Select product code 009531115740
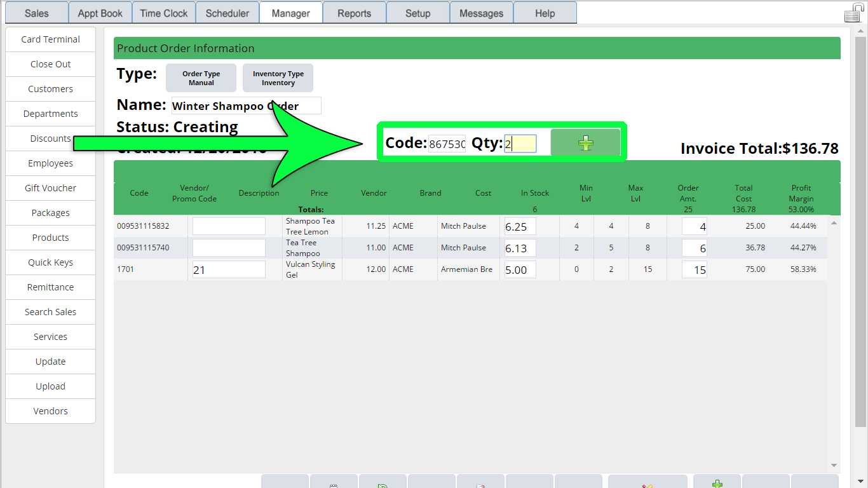This screenshot has height=488, width=868. pos(143,248)
